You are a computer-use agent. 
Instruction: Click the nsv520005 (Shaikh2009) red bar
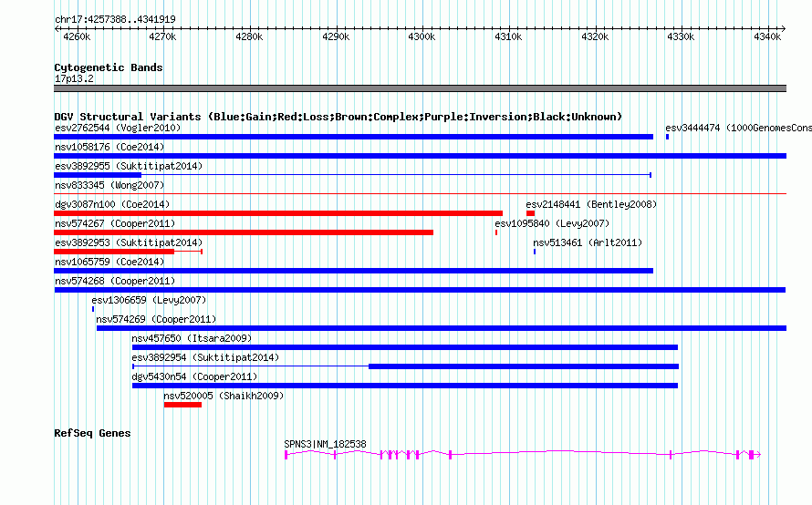pos(182,405)
